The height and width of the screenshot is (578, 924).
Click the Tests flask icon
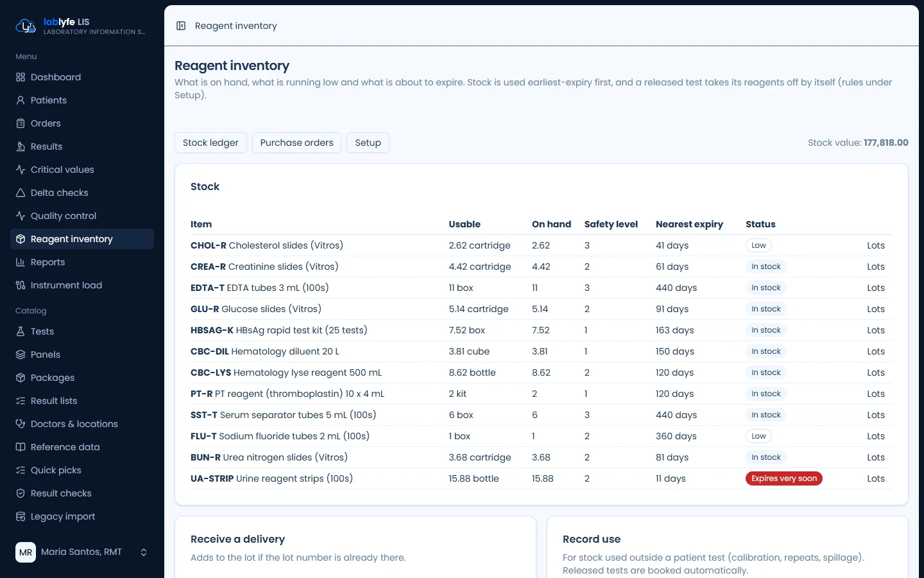[21, 331]
